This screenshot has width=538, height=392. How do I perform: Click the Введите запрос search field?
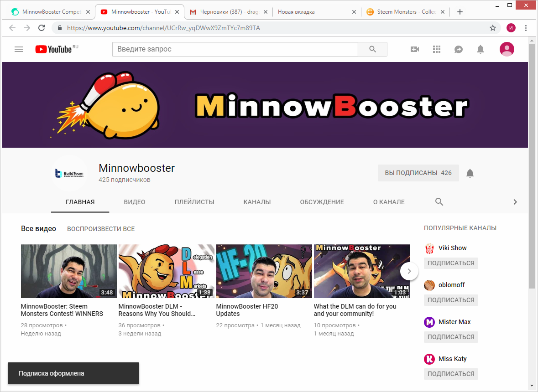coord(235,49)
